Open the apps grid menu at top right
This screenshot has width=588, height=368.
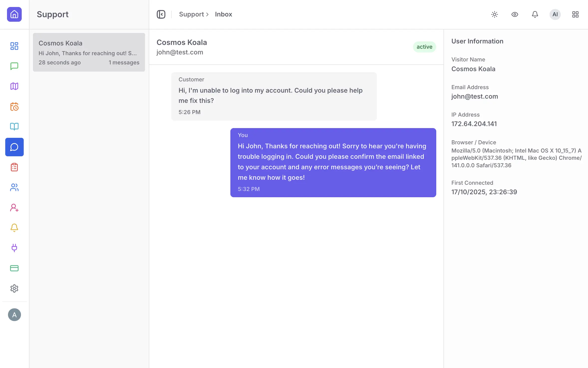coord(575,14)
